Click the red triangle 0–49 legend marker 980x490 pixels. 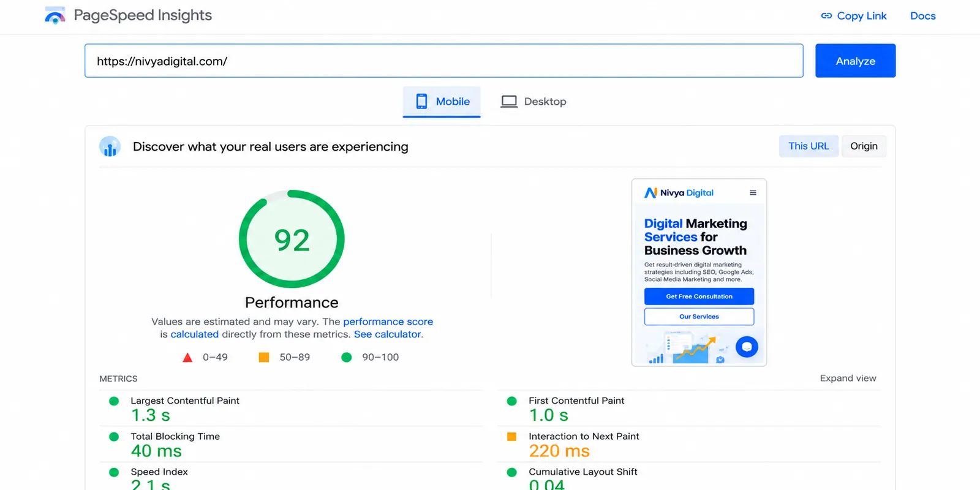click(187, 357)
